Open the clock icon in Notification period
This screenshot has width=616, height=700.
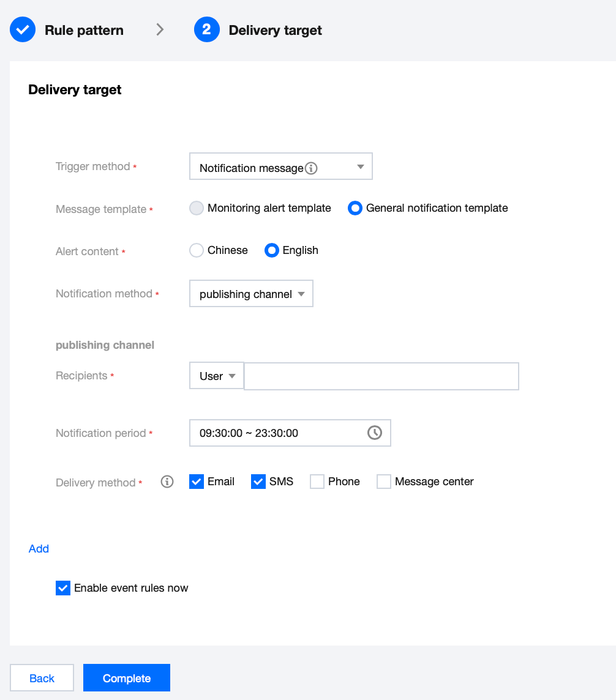click(374, 433)
